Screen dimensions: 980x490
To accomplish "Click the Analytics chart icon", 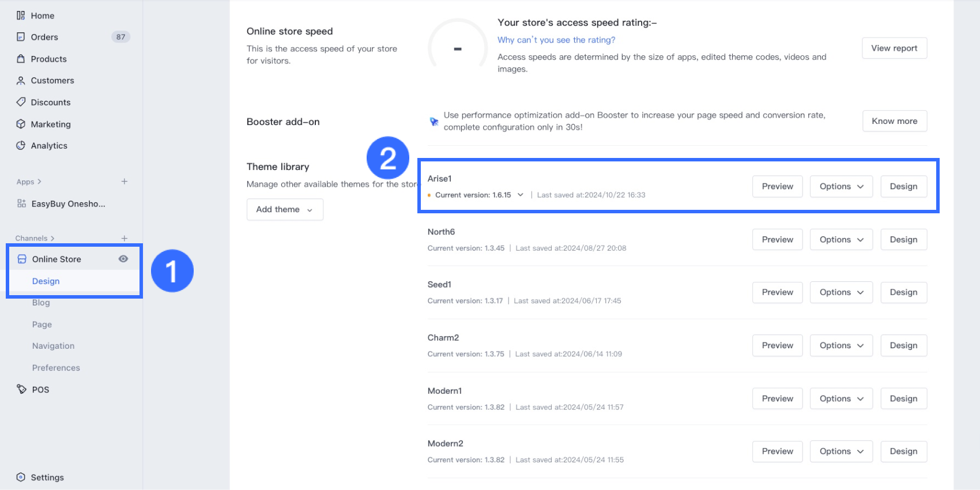I will pyautogui.click(x=21, y=145).
